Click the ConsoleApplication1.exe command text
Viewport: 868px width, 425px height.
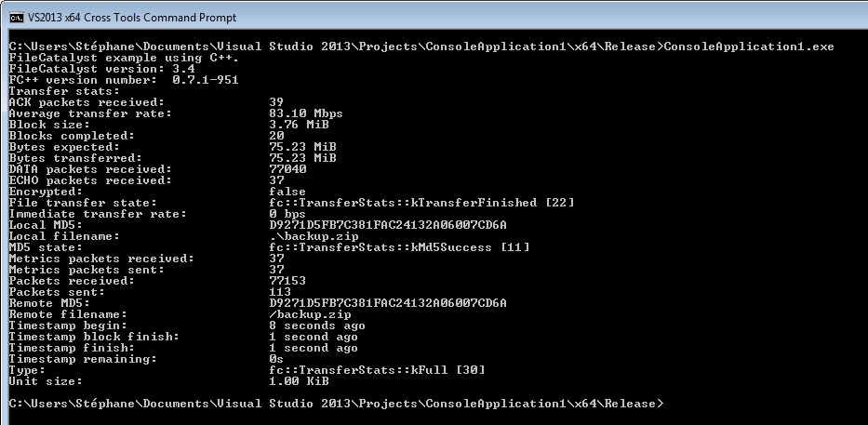click(x=749, y=46)
